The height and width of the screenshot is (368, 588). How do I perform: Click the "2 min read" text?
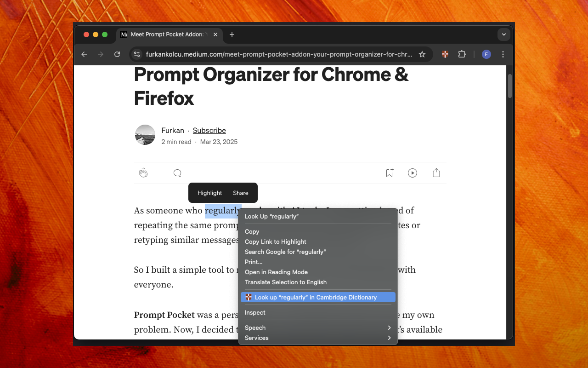coord(176,142)
